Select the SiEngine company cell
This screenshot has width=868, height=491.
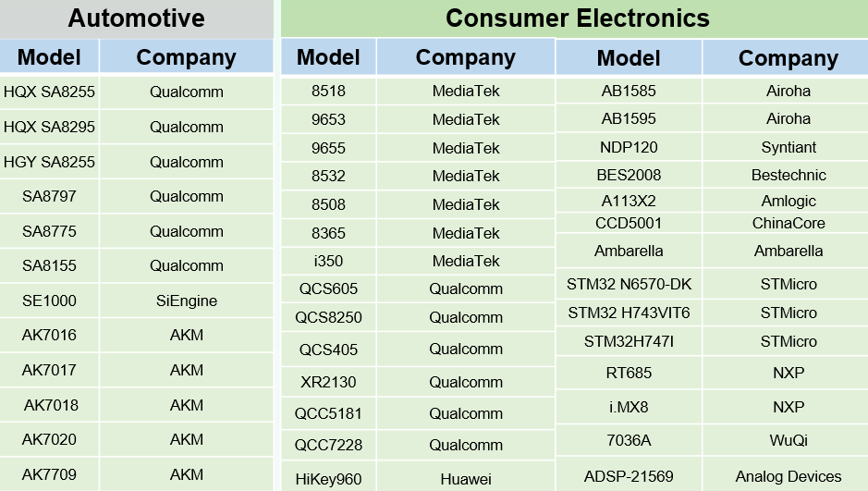tap(187, 301)
